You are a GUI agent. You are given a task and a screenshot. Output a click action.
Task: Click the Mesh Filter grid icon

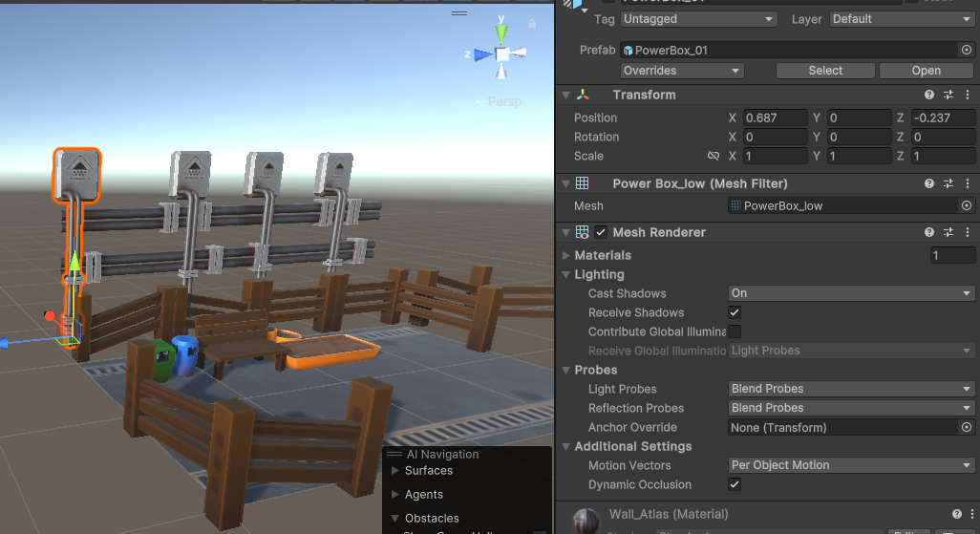point(582,183)
